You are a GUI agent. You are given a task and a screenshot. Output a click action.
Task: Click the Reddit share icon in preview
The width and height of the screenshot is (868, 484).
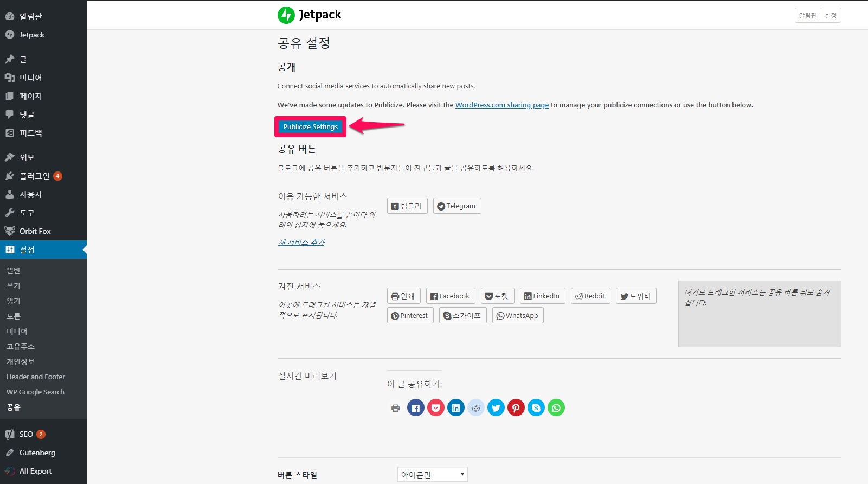(x=476, y=408)
